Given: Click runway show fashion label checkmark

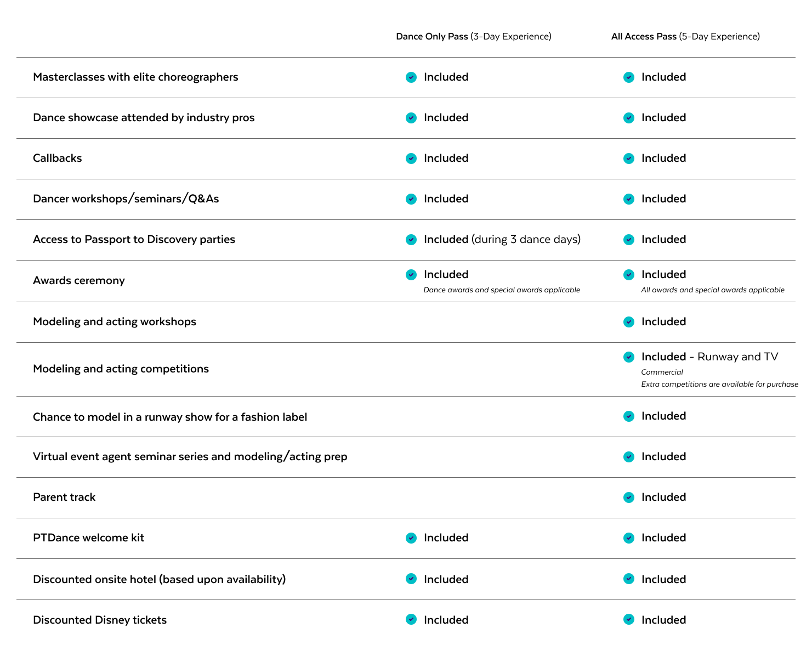Looking at the screenshot, I should (629, 416).
